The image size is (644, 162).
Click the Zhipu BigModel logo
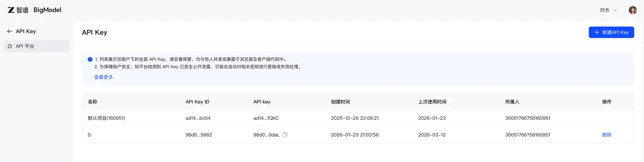pos(35,10)
